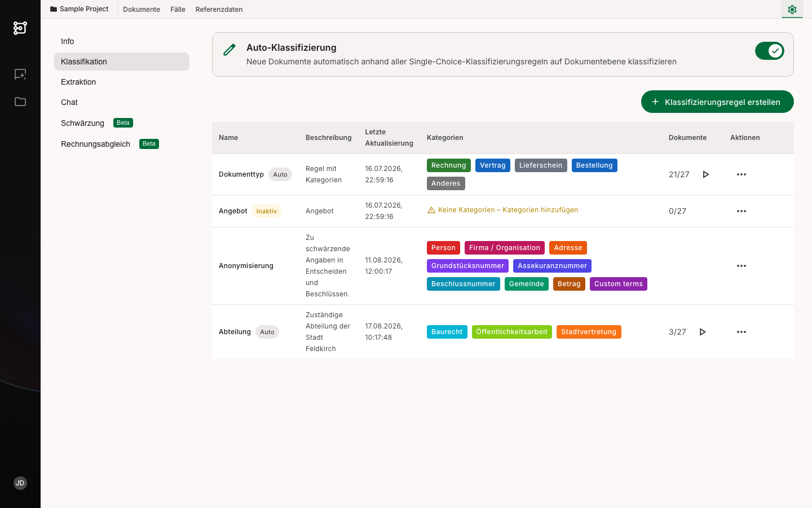Click the blue Vertrag category tag
Image resolution: width=812 pixels, height=508 pixels.
coord(493,165)
